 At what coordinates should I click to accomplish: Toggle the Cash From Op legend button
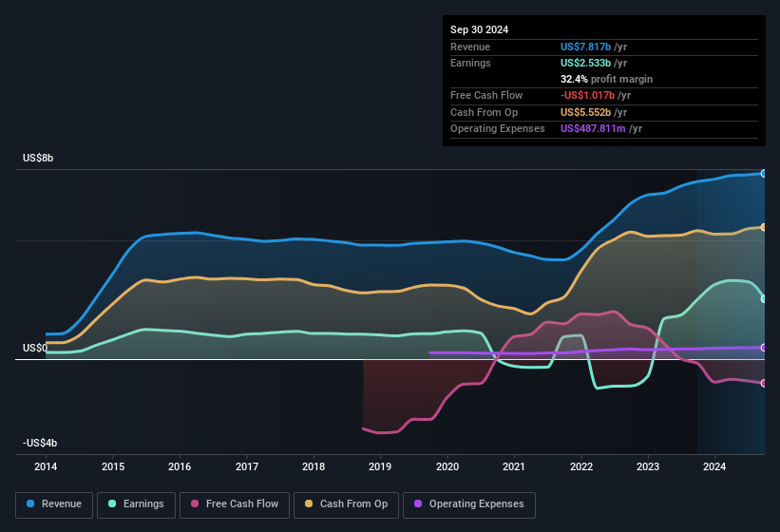345,504
